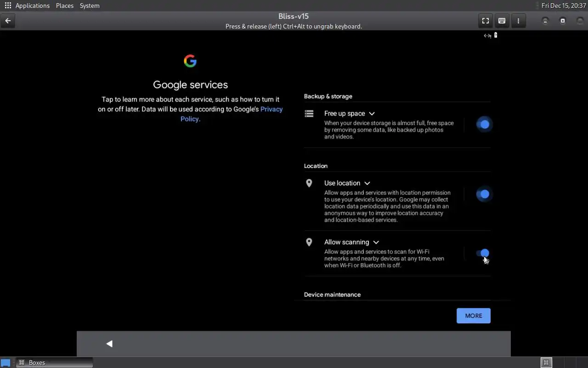Expand the Free up space details chevron
The height and width of the screenshot is (368, 588).
[x=372, y=114]
